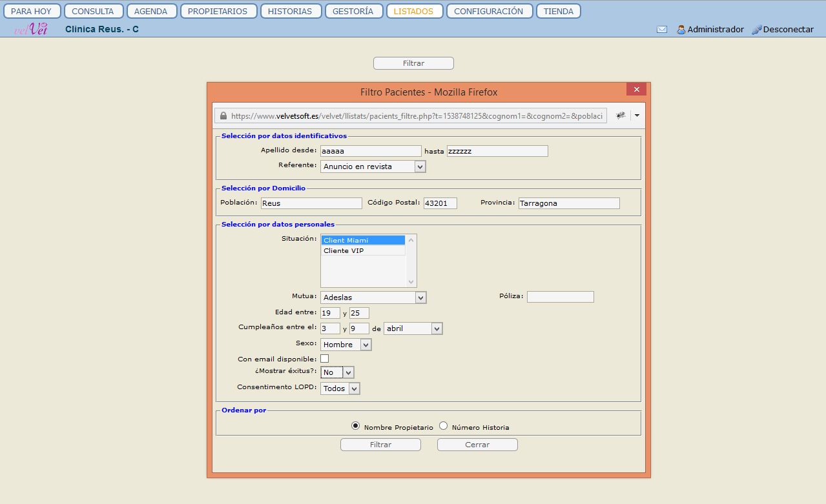Select Nombre Propietario sort option
This screenshot has width=826, height=504.
355,426
